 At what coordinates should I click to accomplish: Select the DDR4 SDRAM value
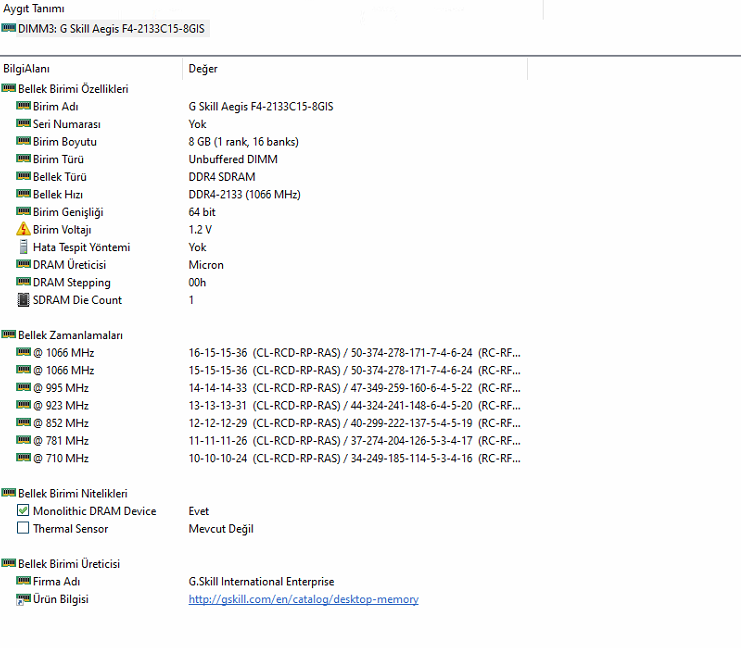[x=222, y=177]
